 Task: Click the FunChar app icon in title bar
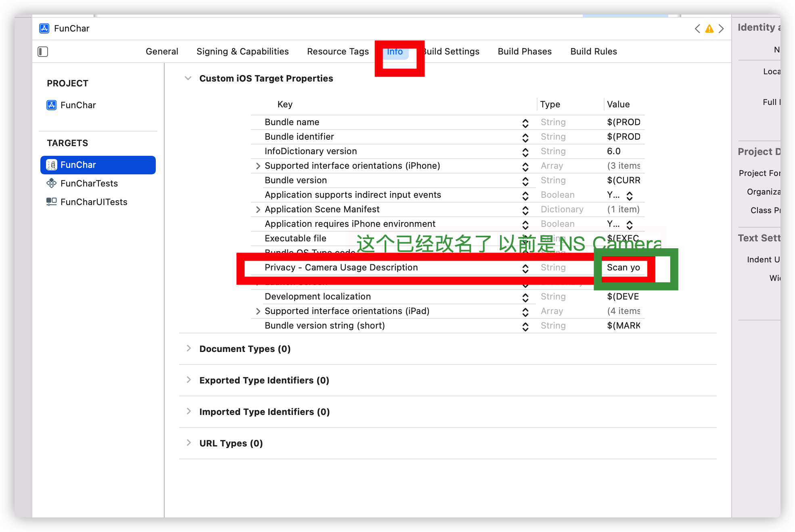[44, 28]
